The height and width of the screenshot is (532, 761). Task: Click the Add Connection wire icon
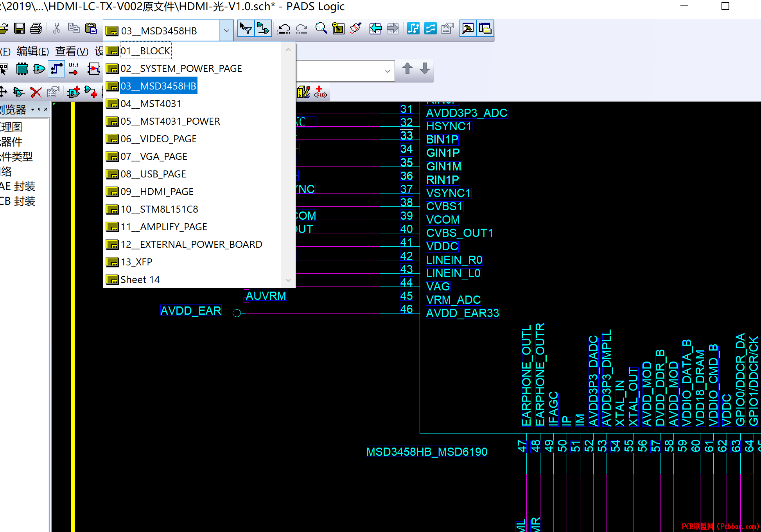pyautogui.click(x=56, y=69)
